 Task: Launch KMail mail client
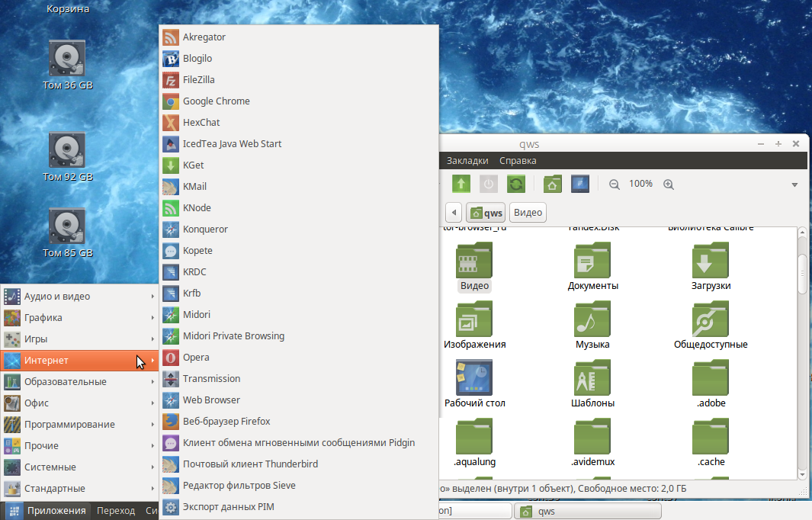point(299,187)
